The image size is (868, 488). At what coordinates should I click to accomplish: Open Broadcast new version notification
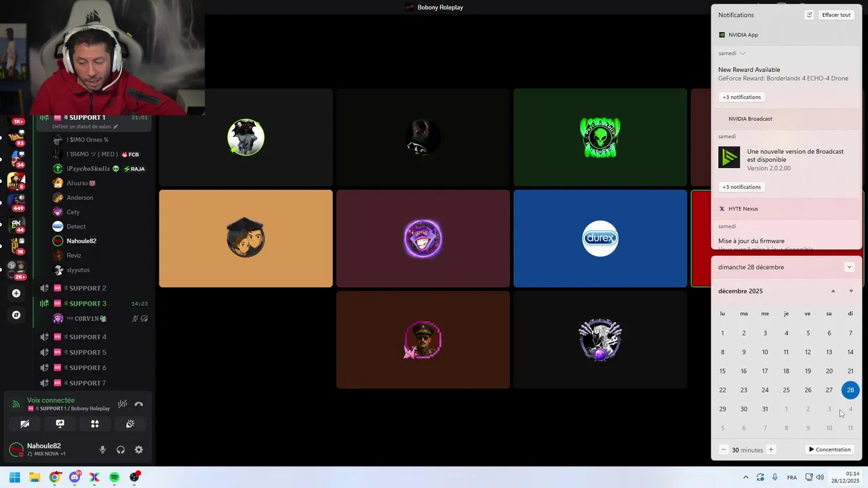point(786,159)
